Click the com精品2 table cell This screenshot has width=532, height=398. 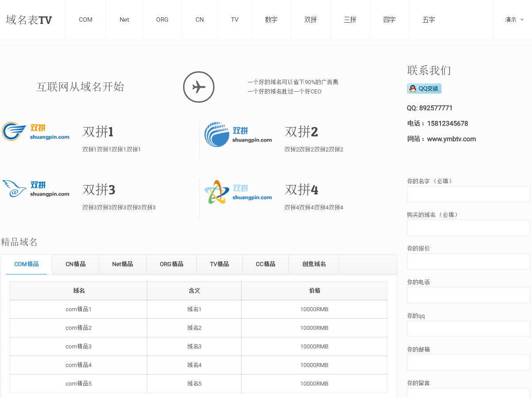tap(79, 328)
